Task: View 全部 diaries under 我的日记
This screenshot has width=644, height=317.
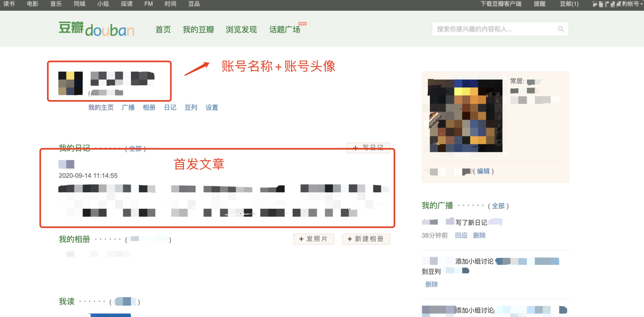Action: pos(135,148)
